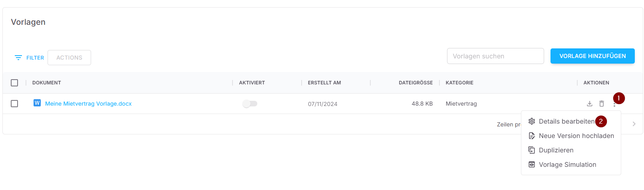Open the Actions dropdown button
644x190 pixels.
pos(69,58)
